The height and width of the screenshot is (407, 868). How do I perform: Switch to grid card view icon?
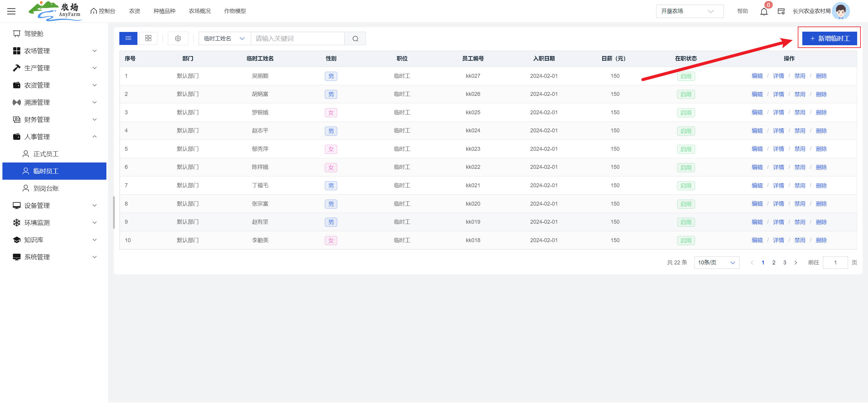[148, 38]
